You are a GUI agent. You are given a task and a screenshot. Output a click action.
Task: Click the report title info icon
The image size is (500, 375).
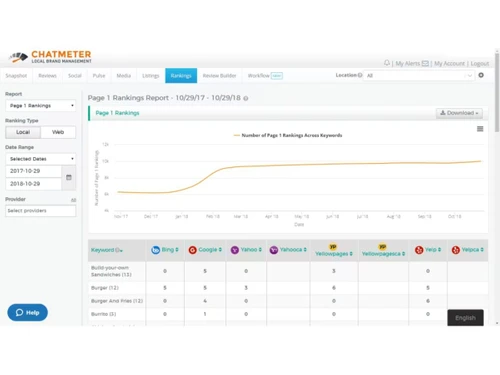[246, 98]
